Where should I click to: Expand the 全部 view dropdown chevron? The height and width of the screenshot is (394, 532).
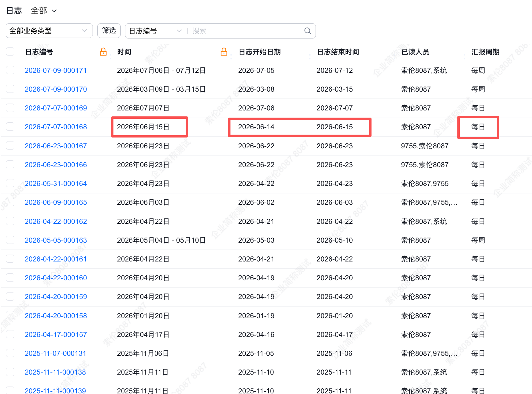pyautogui.click(x=54, y=11)
